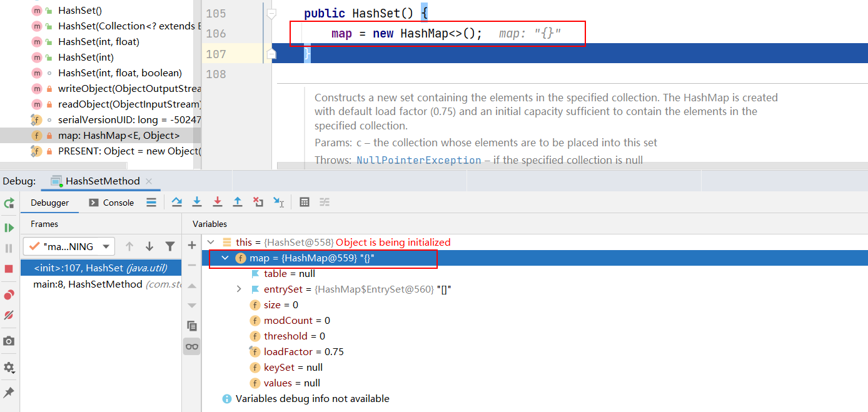Click the frames filter funnel icon

coord(169,246)
